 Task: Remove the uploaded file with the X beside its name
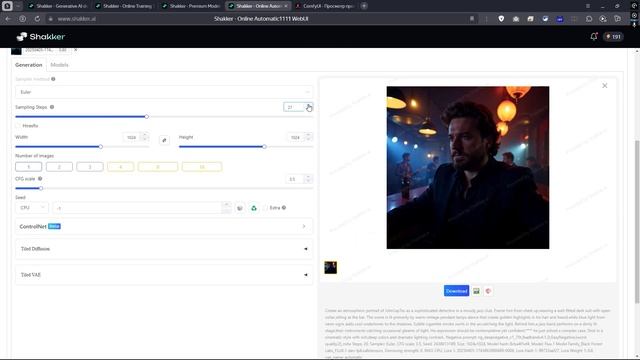[x=76, y=50]
